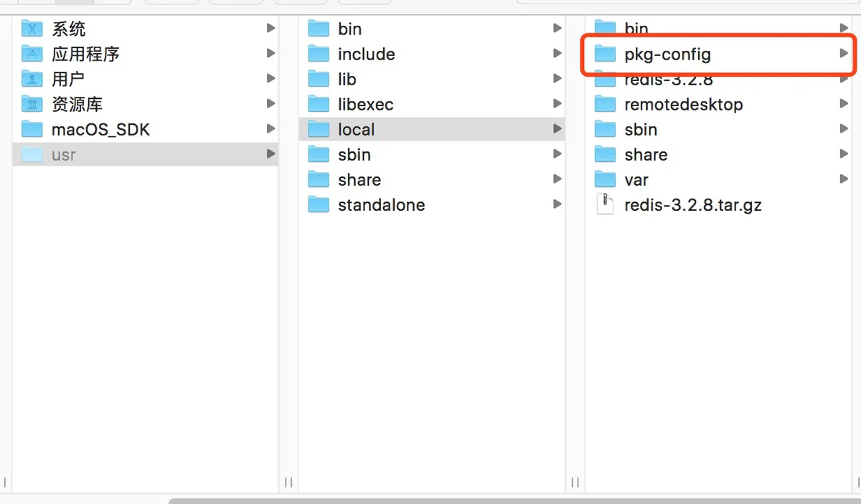Select the local folder in the second column

432,129
